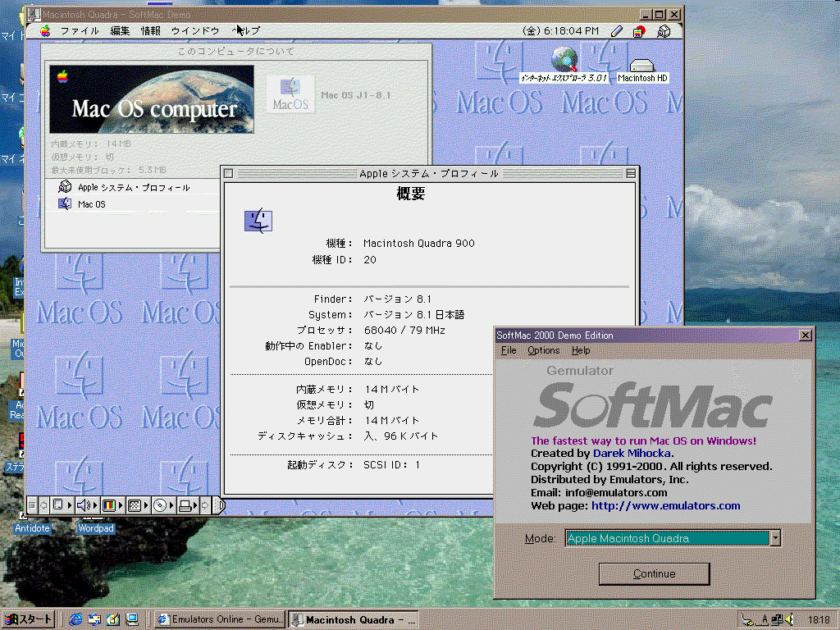Viewport: 840px width, 630px height.
Task: Click the Show Desktop quick launch icon
Action: tap(132, 619)
